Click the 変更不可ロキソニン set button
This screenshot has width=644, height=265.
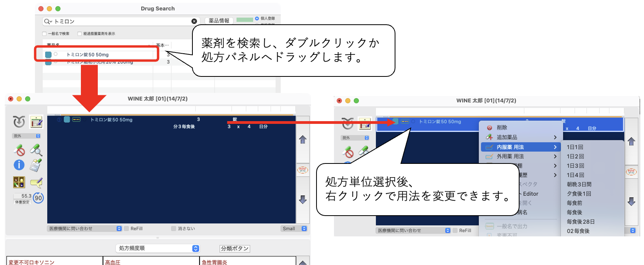[55, 261]
